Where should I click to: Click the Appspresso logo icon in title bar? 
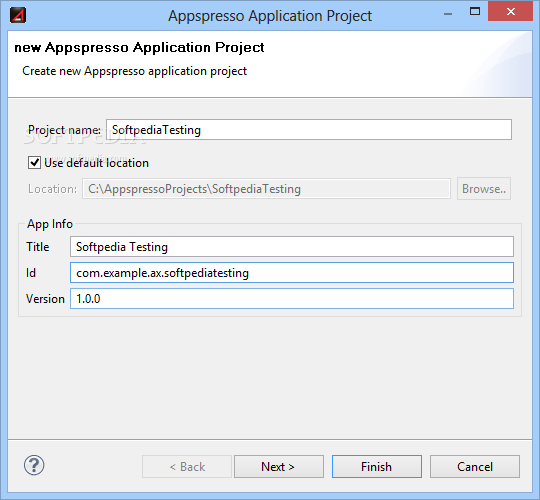18,15
